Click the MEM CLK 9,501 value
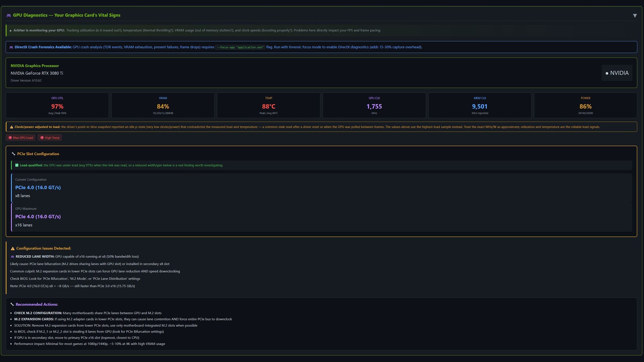Image resolution: width=644 pixels, height=362 pixels. click(480, 106)
